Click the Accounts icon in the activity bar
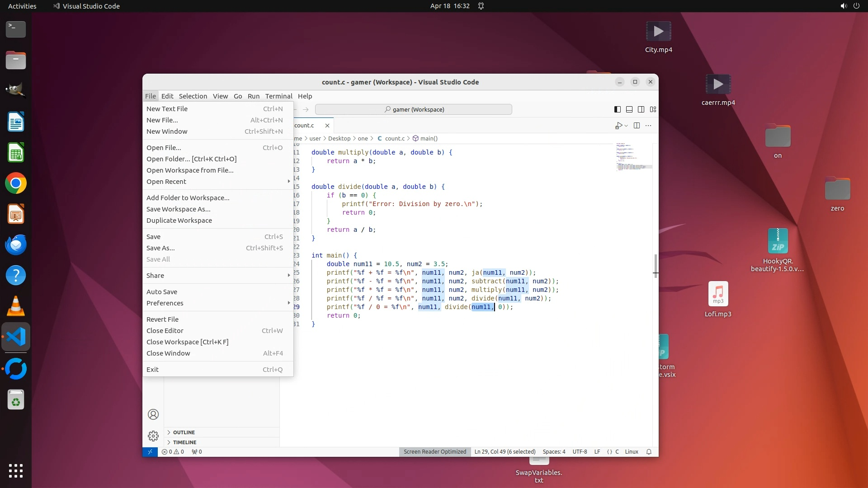 [x=153, y=414]
